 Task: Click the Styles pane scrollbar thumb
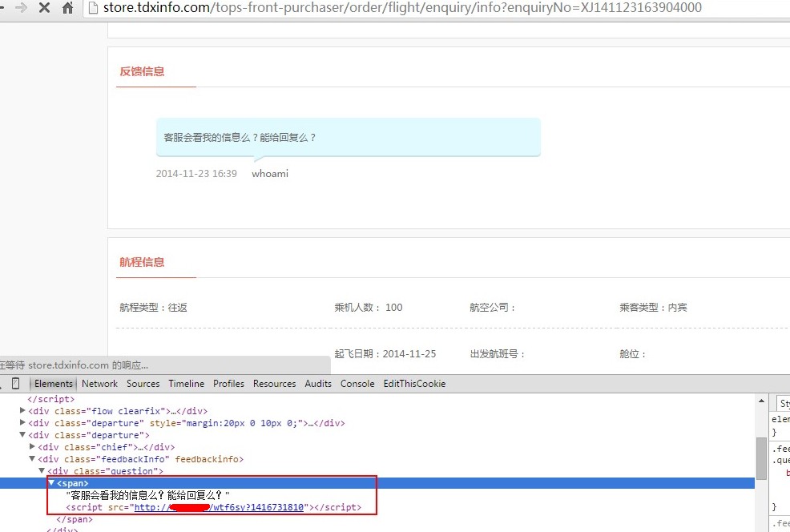tap(761, 458)
